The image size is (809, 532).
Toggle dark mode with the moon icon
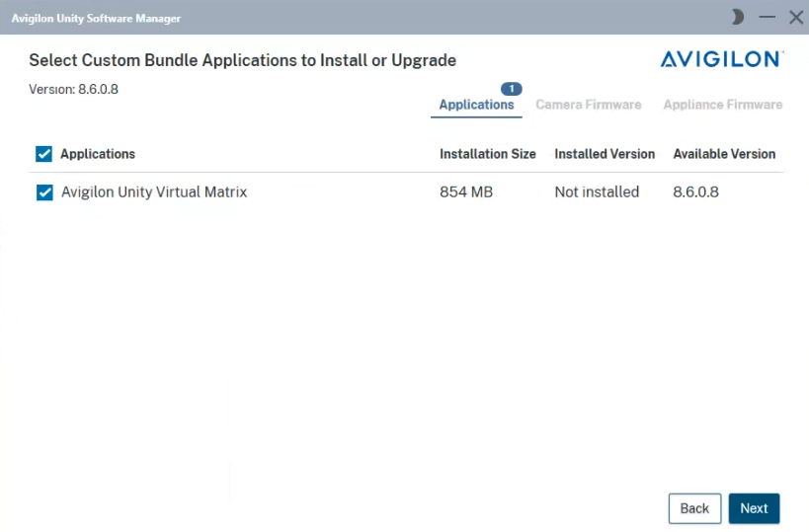pyautogui.click(x=738, y=17)
